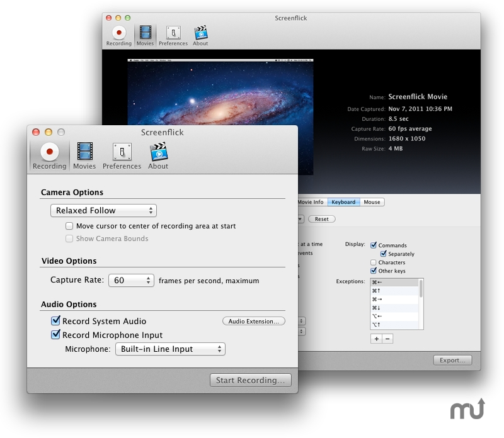Select the ⌘↓ exception row
The width and height of the screenshot is (504, 438).
[x=394, y=308]
